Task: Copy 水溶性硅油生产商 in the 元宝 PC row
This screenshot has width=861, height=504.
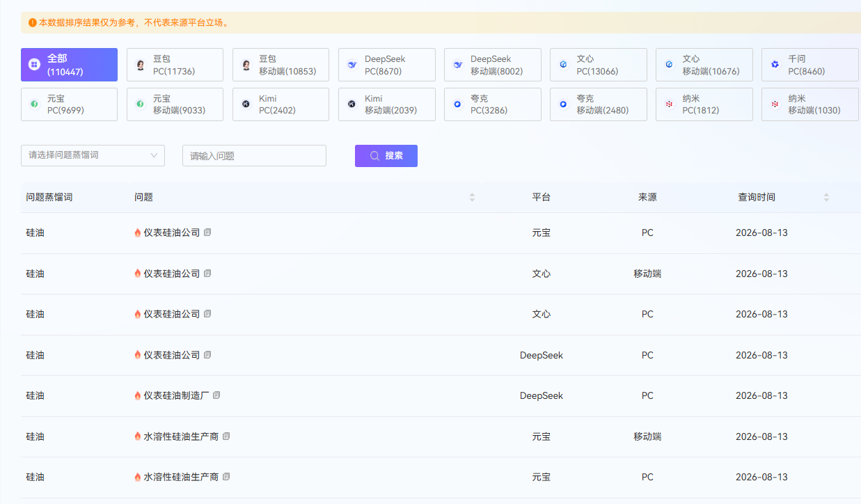Action: 226,477
